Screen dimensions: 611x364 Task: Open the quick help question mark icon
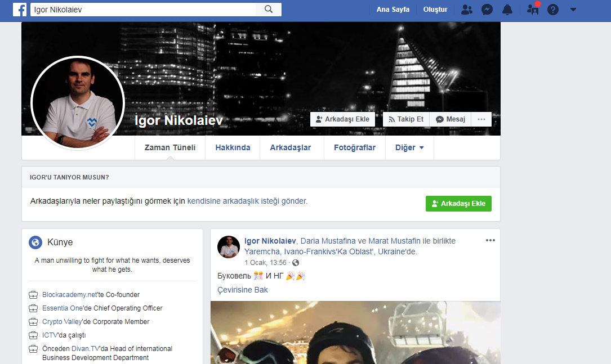tap(553, 10)
